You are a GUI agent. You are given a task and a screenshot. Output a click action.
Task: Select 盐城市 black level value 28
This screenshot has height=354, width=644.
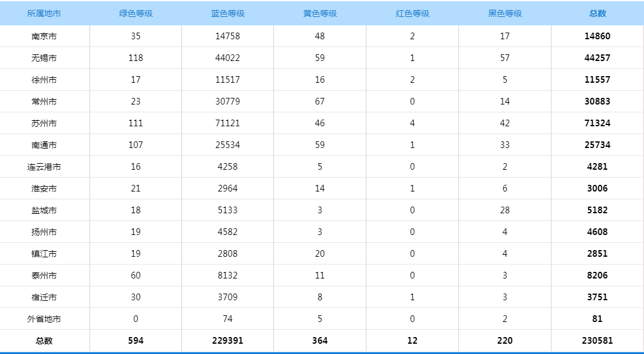(505, 210)
